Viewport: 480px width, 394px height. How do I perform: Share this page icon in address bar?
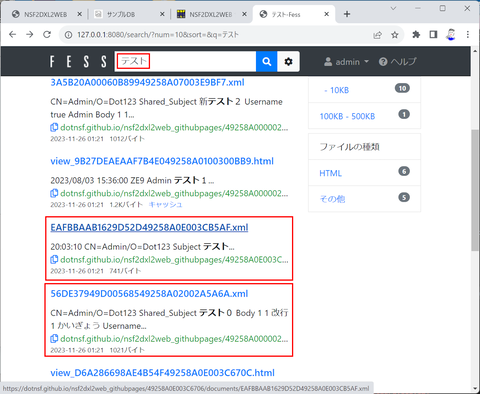point(377,35)
